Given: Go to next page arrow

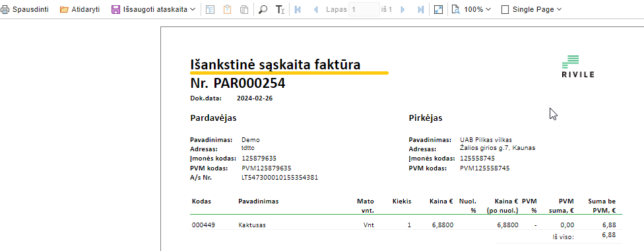Looking at the screenshot, I should [403, 9].
